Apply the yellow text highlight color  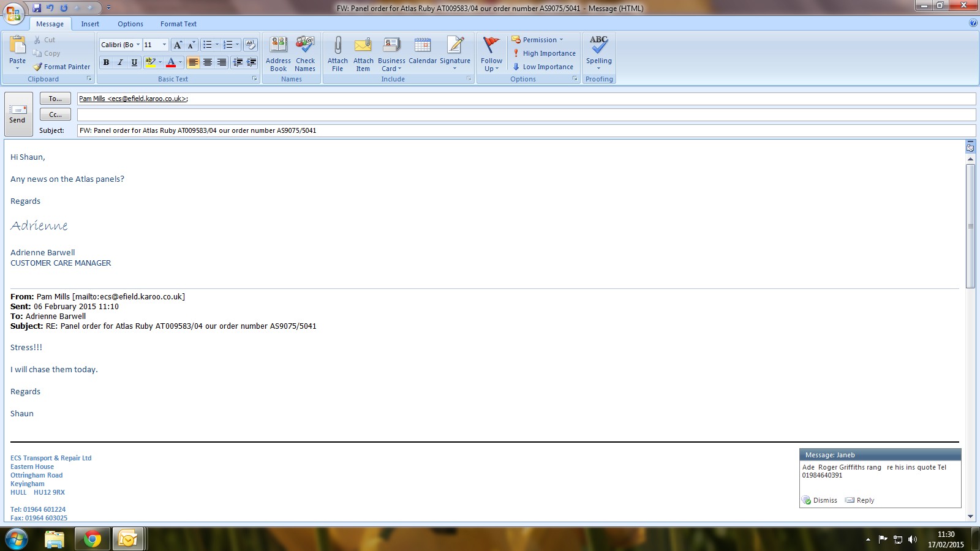[x=150, y=62]
